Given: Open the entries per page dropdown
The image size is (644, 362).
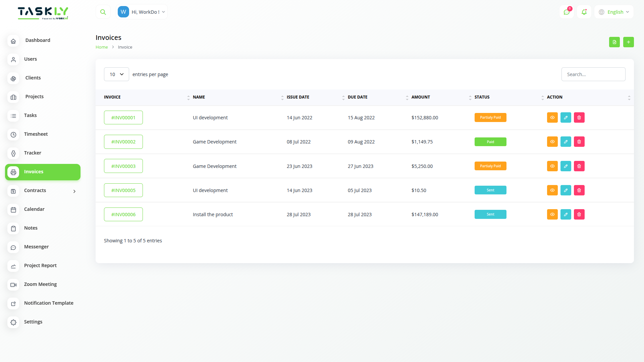Looking at the screenshot, I should (x=116, y=74).
